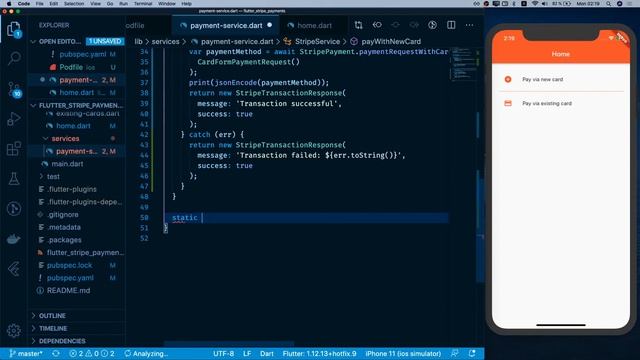Open Source Control view with badge

[x=14, y=89]
